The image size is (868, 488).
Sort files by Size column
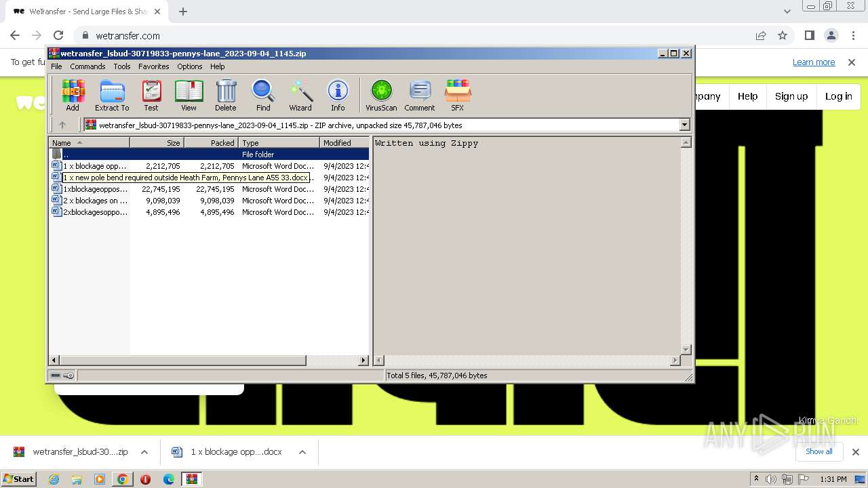[x=157, y=143]
